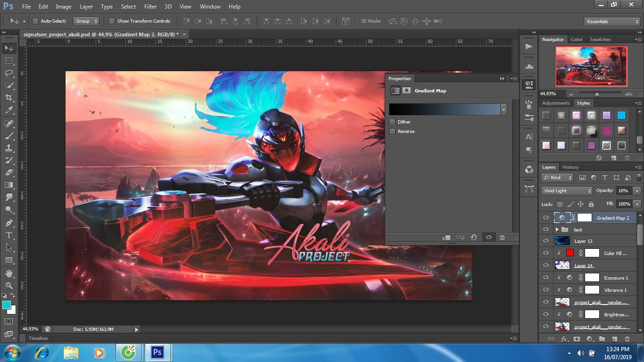Open the Image menu

pos(64,7)
